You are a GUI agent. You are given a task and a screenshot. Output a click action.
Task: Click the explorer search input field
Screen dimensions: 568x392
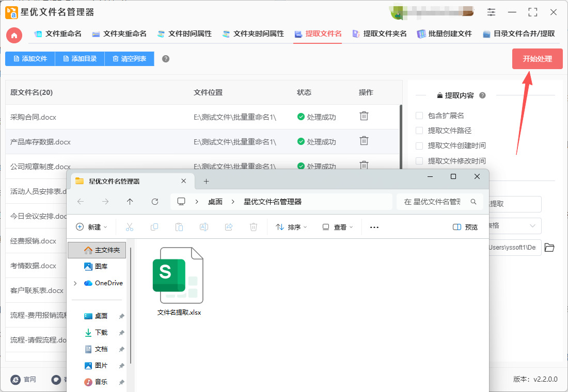[x=434, y=202]
